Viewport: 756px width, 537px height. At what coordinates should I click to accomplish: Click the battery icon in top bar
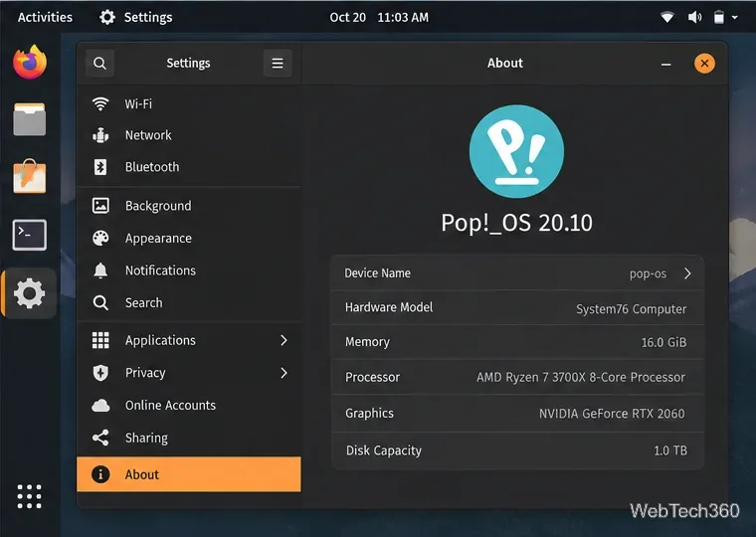click(x=719, y=17)
